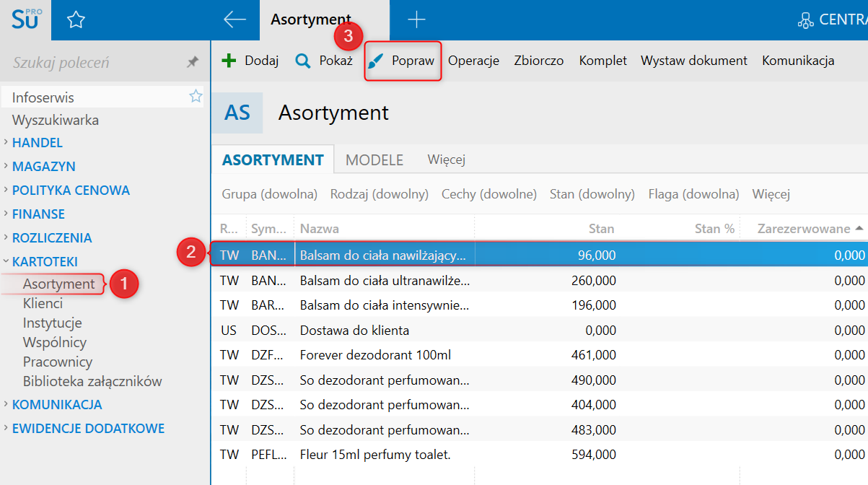The width and height of the screenshot is (868, 485).
Task: Expand the MAGAZYN menu section
Action: [x=43, y=167]
